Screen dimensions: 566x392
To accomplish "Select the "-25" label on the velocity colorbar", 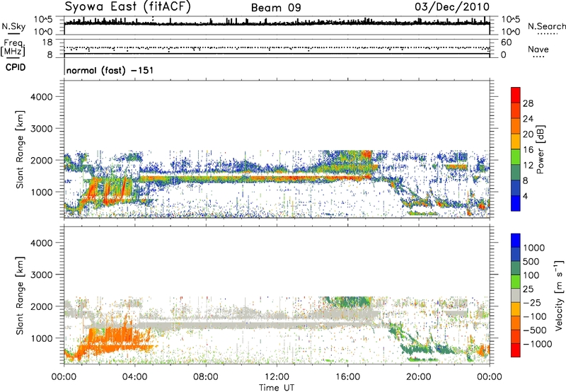I will point(532,303).
